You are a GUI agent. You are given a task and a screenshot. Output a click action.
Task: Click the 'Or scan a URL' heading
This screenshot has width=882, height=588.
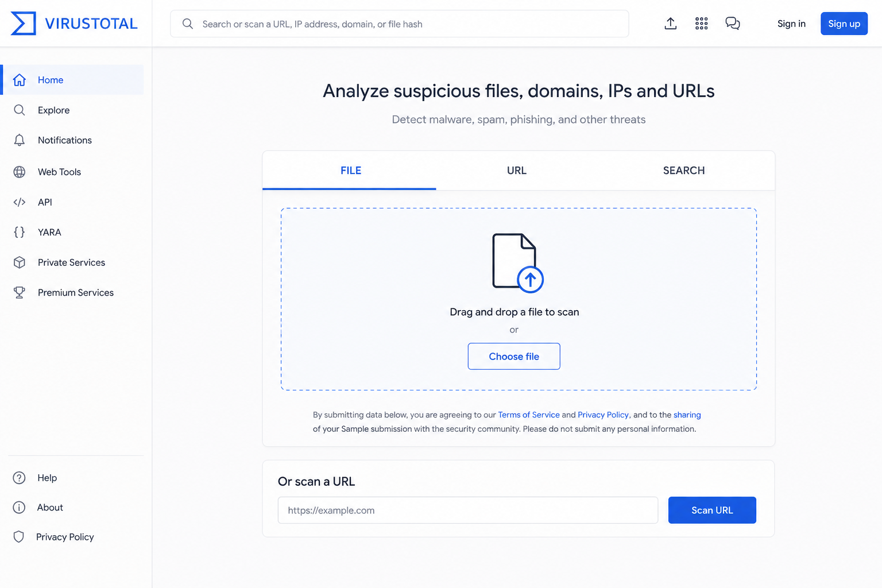tap(316, 481)
